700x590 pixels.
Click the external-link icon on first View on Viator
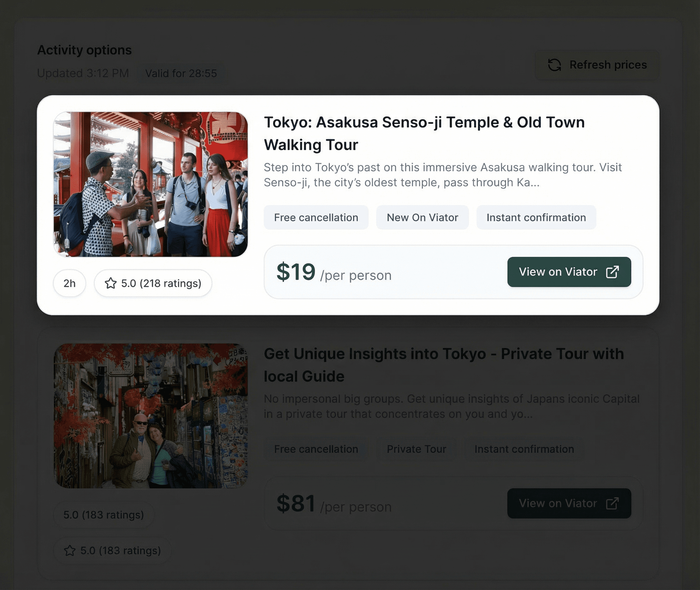click(612, 272)
